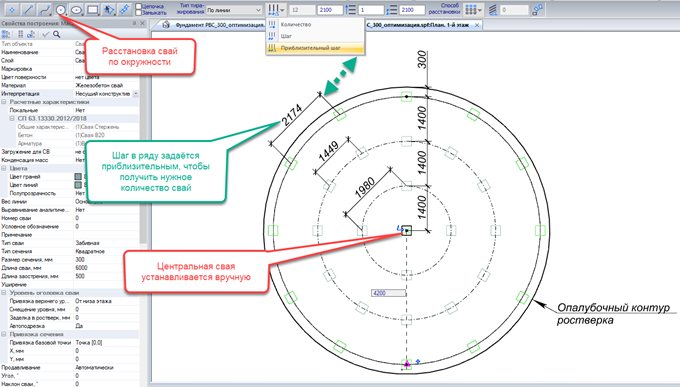This screenshot has height=387, width=680.
Task: Close the План 1-й этаж tab
Action: click(477, 25)
